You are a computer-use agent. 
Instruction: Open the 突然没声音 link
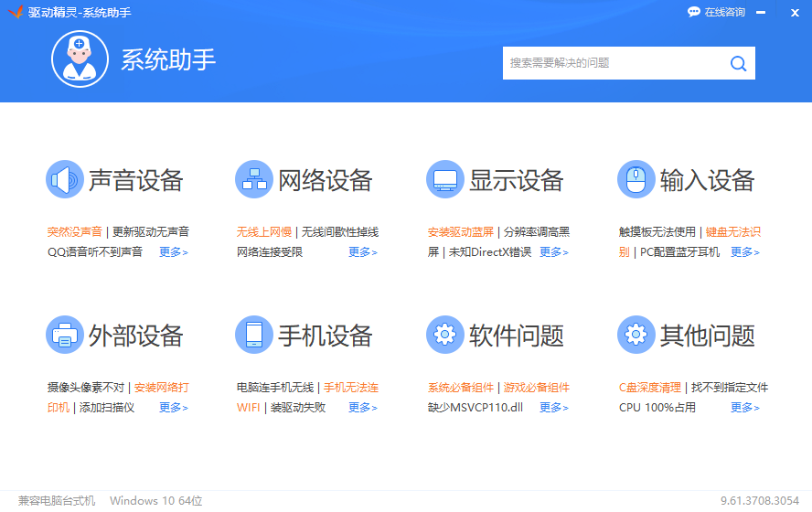75,232
